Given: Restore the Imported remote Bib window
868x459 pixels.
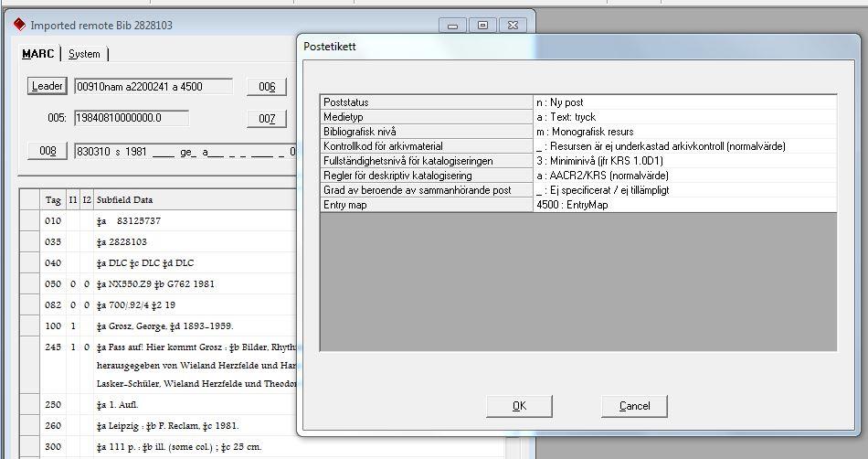Looking at the screenshot, I should (x=482, y=26).
